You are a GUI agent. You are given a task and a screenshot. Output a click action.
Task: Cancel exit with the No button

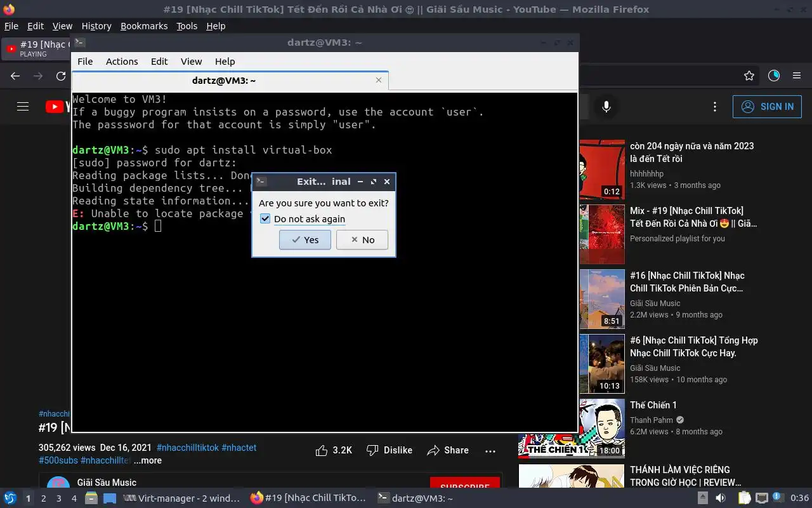(x=362, y=239)
